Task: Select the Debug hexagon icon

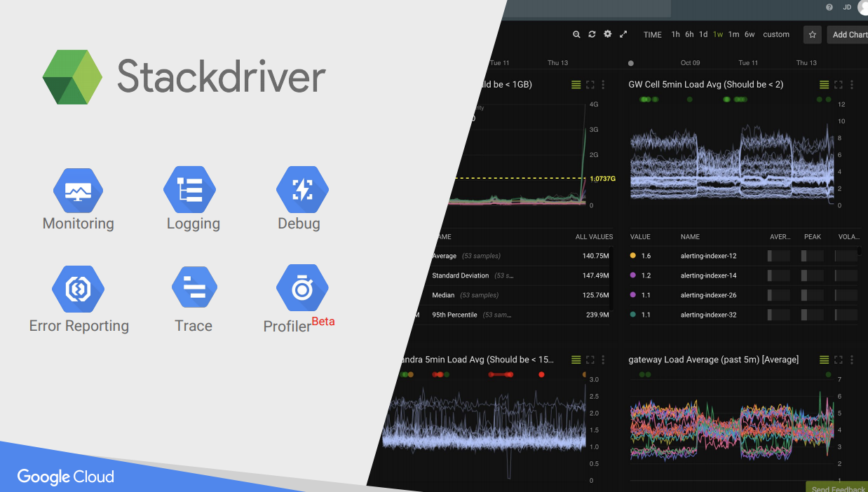Action: (x=302, y=190)
